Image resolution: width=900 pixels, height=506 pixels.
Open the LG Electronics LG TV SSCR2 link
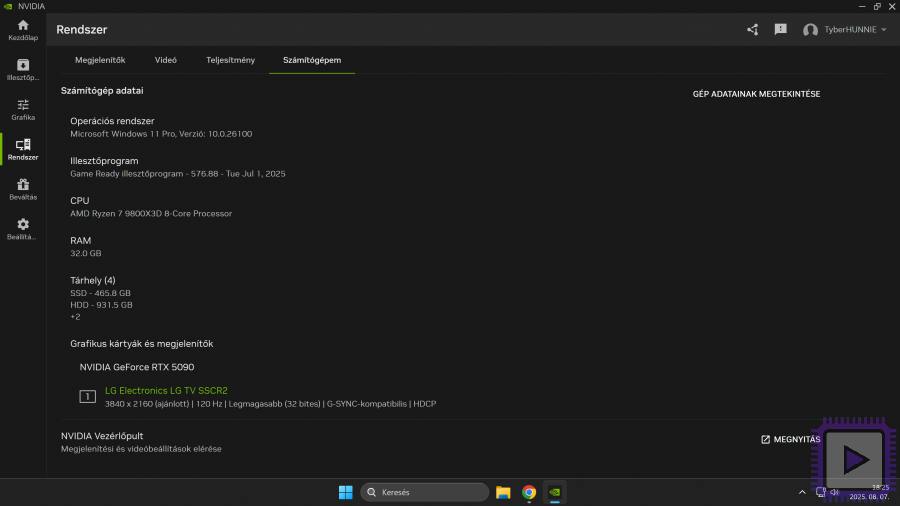click(166, 391)
